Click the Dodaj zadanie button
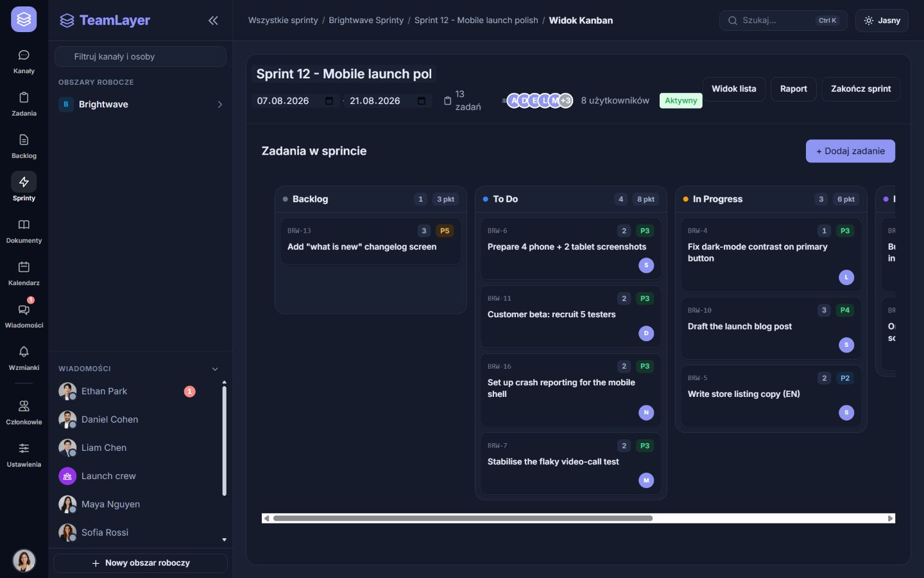 coord(850,151)
